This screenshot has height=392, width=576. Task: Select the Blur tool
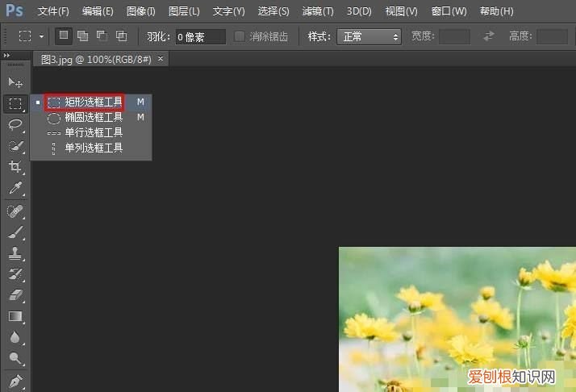[15, 337]
